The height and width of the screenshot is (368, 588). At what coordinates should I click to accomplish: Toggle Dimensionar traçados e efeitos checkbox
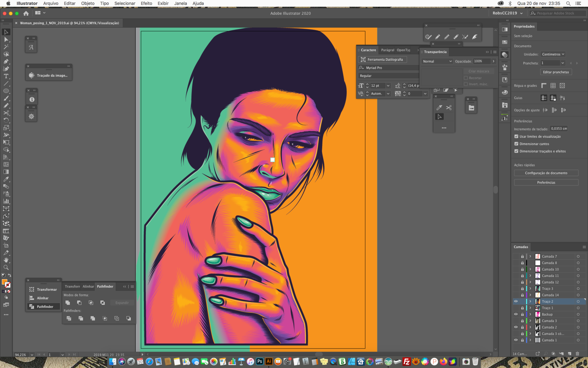click(x=516, y=151)
